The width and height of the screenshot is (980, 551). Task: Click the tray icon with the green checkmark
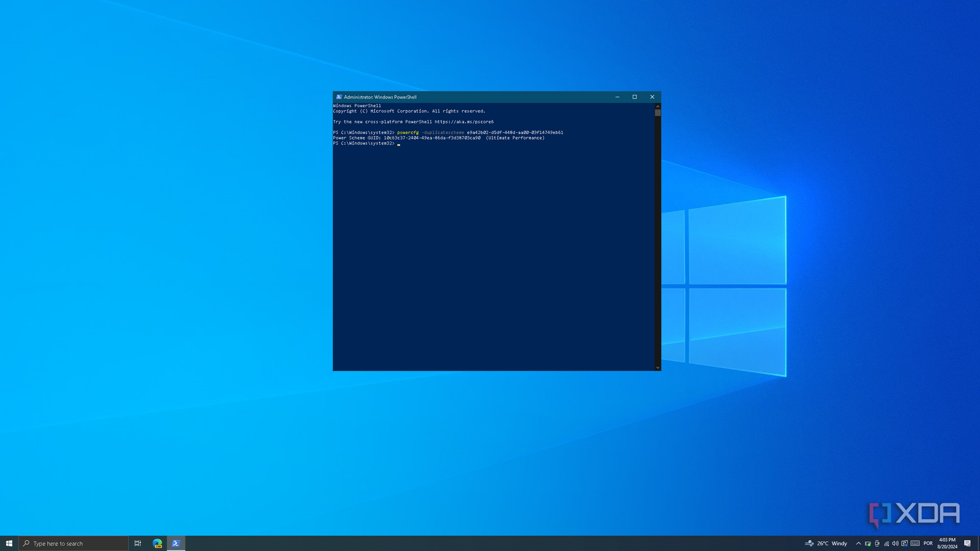click(x=868, y=543)
